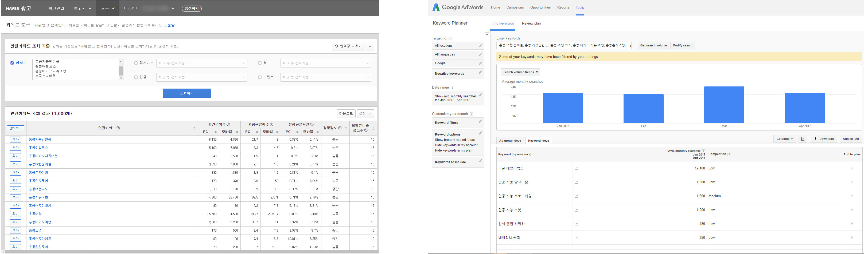Switch to Review plan tab
868x254 pixels.
coord(531,23)
